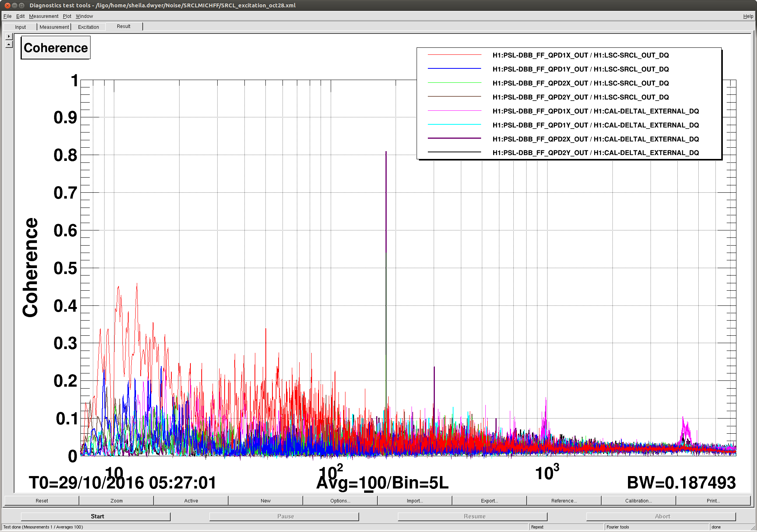Viewport: 757px width, 532px height.
Task: Click the New plot button
Action: pos(265,501)
